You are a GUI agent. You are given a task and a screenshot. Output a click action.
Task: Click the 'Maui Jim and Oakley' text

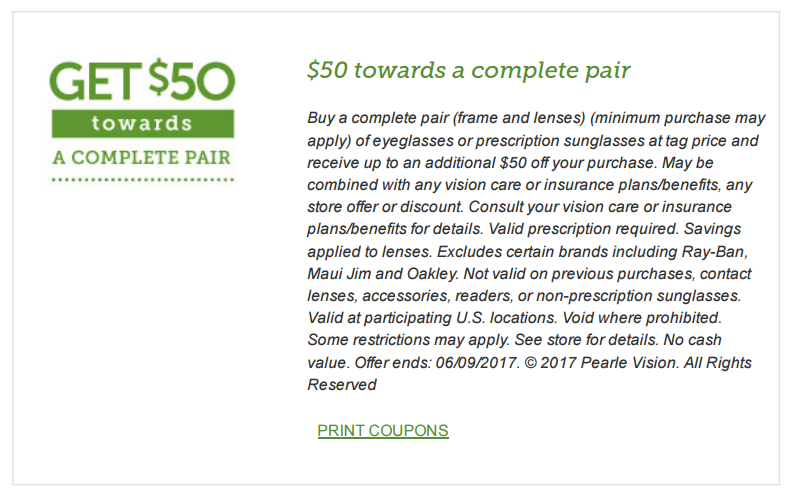[x=383, y=274]
